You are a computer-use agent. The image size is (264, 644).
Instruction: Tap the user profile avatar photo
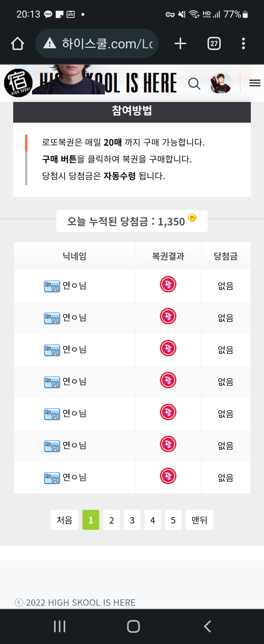click(x=220, y=83)
